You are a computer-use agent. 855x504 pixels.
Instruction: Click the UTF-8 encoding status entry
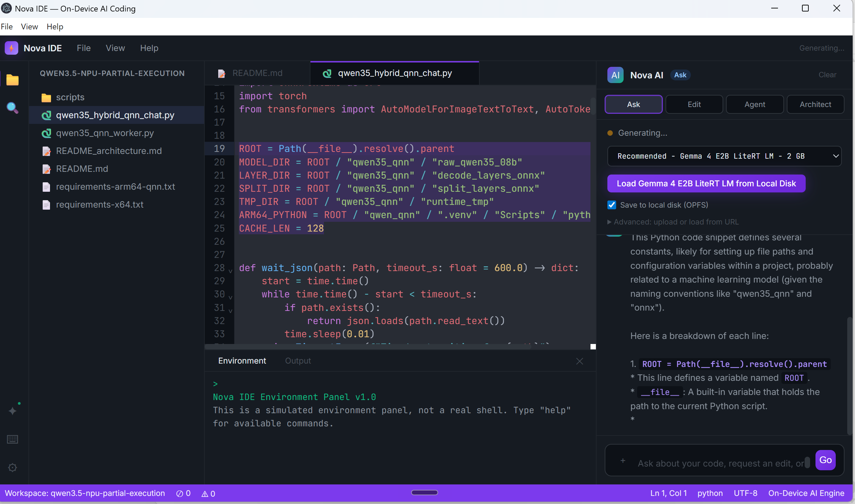click(x=745, y=493)
